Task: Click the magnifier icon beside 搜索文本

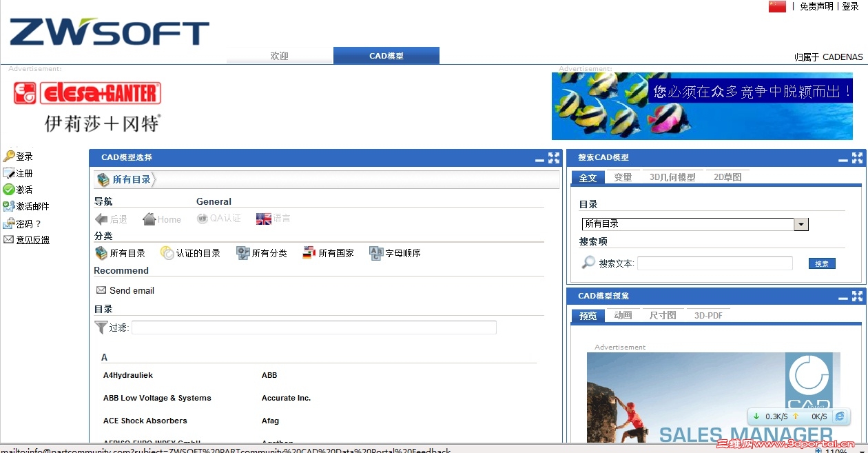Action: [x=588, y=263]
